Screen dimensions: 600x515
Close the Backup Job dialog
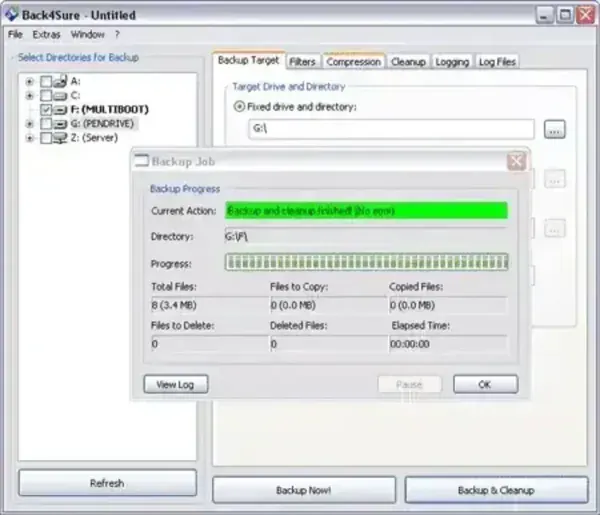[x=516, y=161]
